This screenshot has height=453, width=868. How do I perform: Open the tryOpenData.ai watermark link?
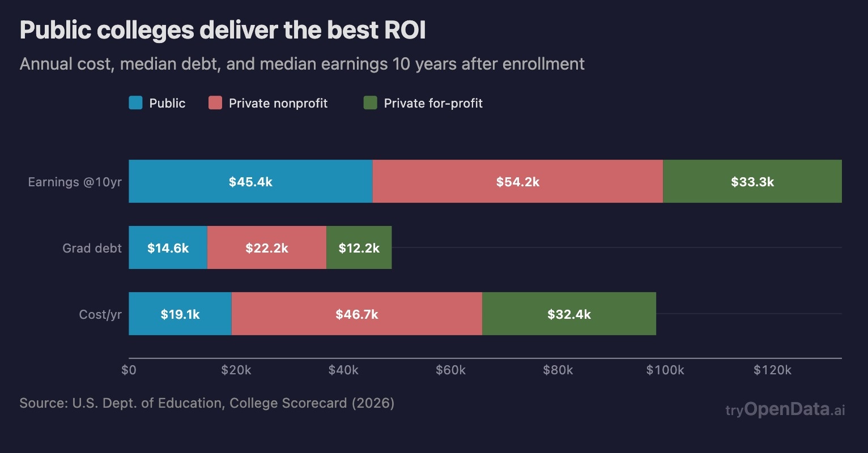pyautogui.click(x=785, y=409)
